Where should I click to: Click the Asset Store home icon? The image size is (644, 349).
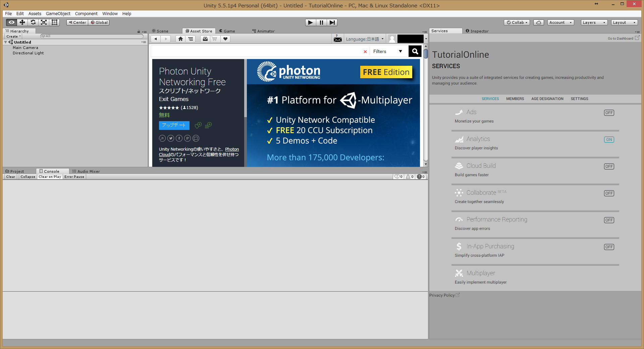(x=180, y=39)
